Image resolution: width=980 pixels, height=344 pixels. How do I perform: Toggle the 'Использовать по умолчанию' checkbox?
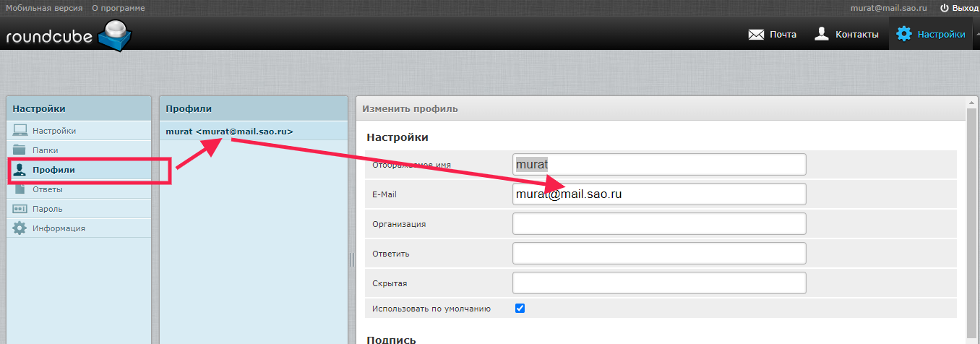click(520, 309)
